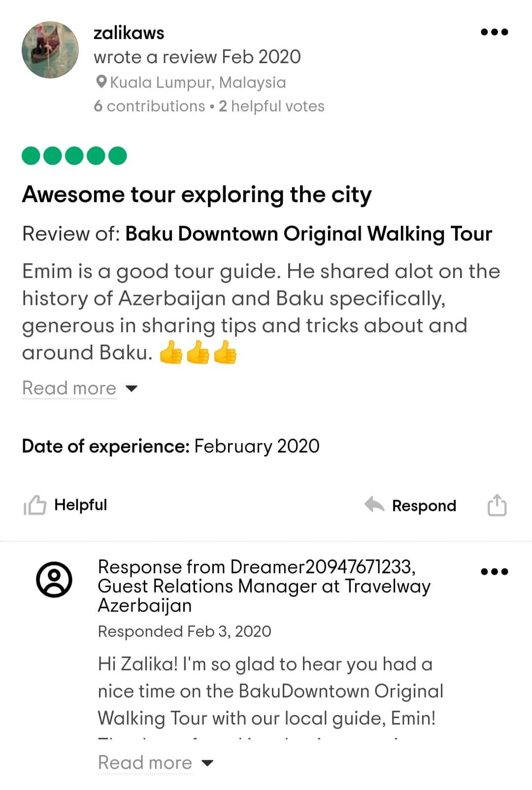Image resolution: width=532 pixels, height=790 pixels.
Task: Click the thumbs-up Helpful icon
Action: 34,505
